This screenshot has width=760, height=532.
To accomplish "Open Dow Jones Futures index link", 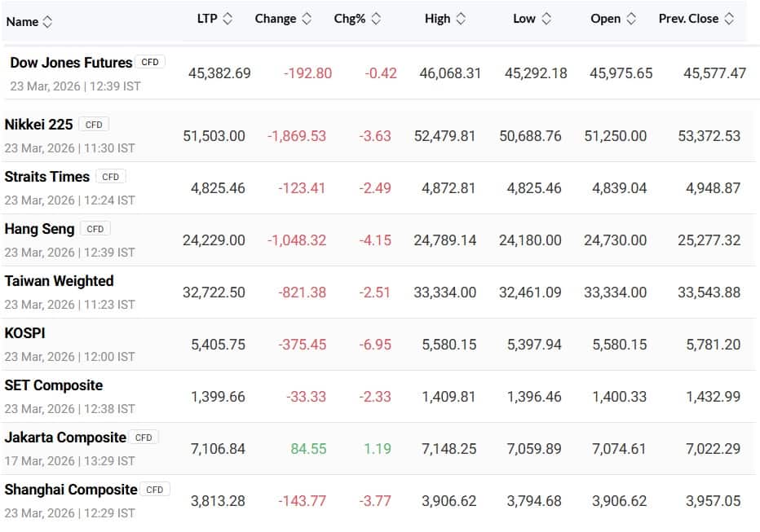I will (x=71, y=63).
